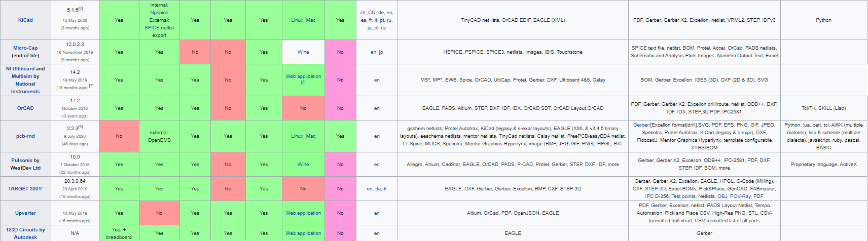This screenshot has height=241, width=868.
Task: Select the 9 July 2020 date
Action: 75,136
